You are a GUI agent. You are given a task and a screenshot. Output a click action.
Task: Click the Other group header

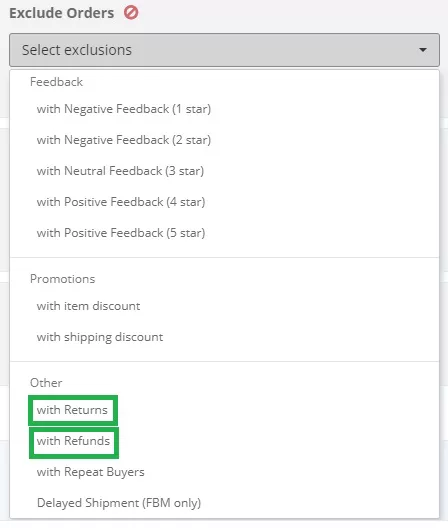click(46, 383)
